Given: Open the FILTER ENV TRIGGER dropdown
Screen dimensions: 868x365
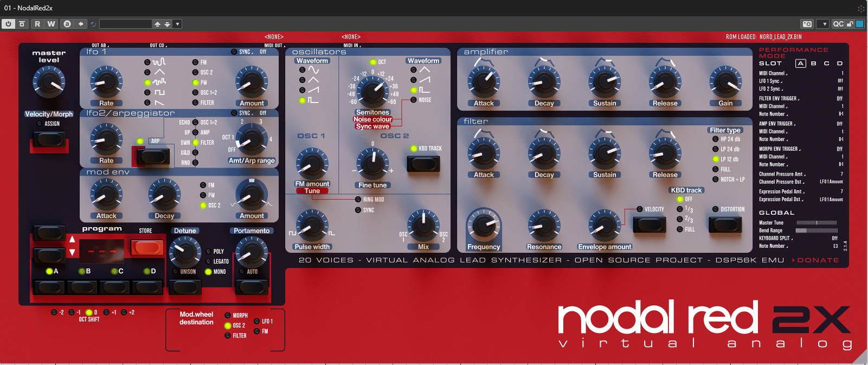Looking at the screenshot, I should (x=779, y=99).
